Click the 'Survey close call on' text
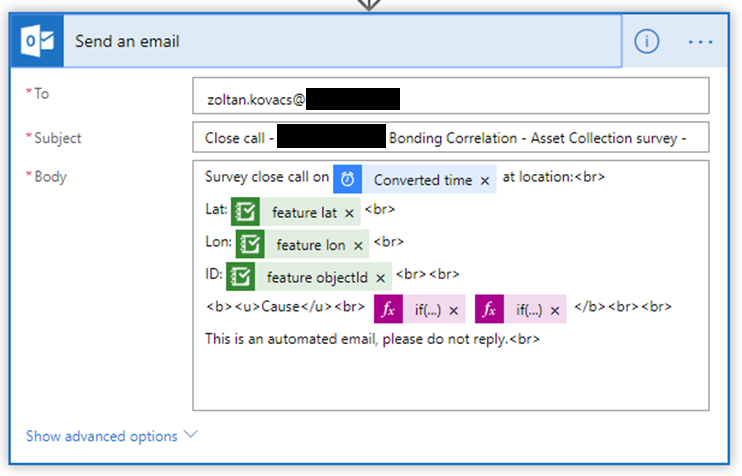Image resolution: width=742 pixels, height=476 pixels. point(267,176)
